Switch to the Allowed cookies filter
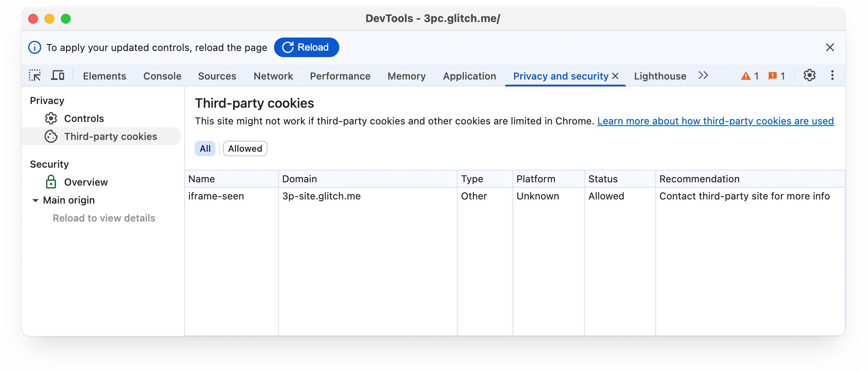 pos(245,148)
